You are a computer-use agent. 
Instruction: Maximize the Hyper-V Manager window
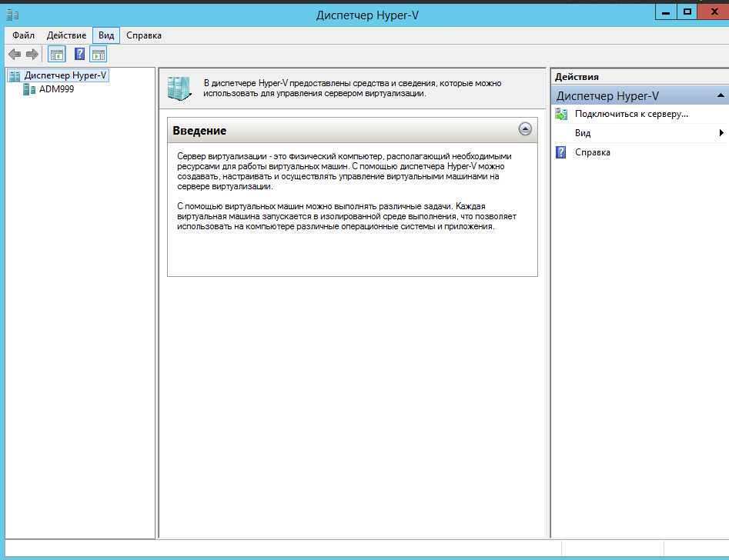(x=687, y=12)
